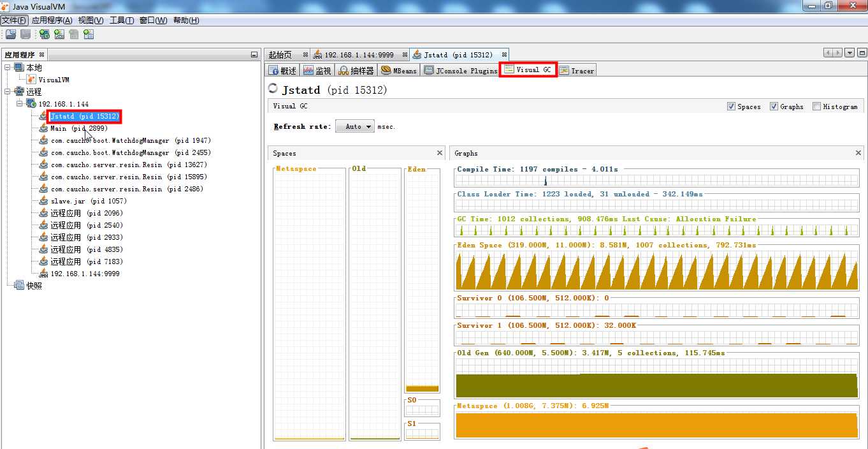This screenshot has height=449, width=868.
Task: Switch to the 抽样器 tab
Action: [x=356, y=71]
